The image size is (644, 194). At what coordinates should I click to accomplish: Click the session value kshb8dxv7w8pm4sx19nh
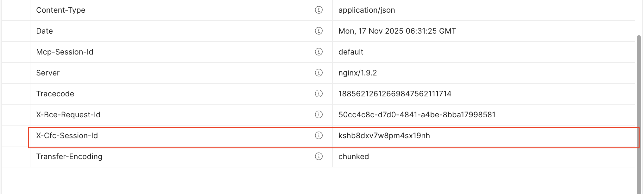pos(384,136)
